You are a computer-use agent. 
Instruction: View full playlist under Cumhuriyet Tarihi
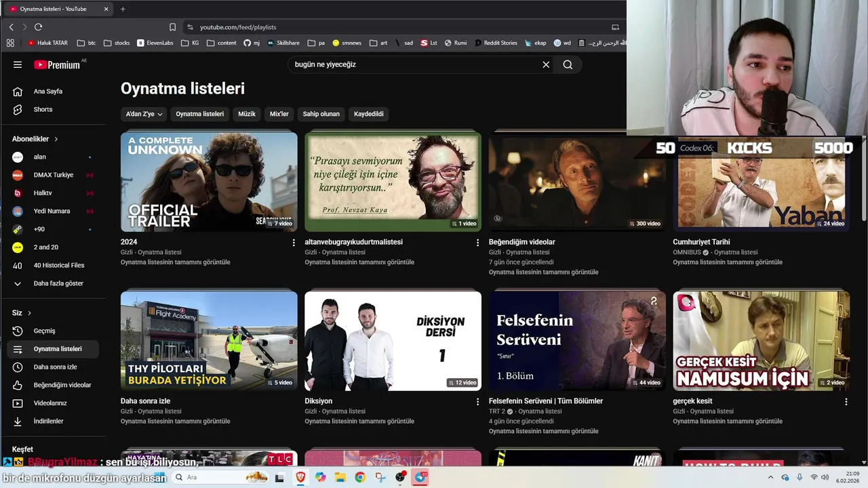728,262
